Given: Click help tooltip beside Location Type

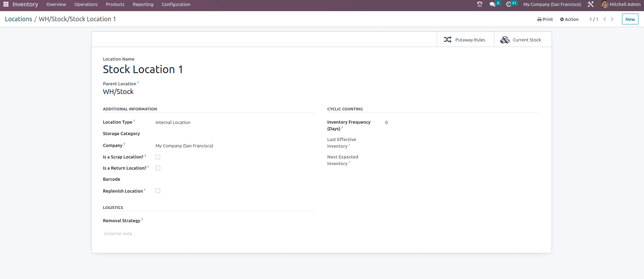Looking at the screenshot, I should (134, 121).
